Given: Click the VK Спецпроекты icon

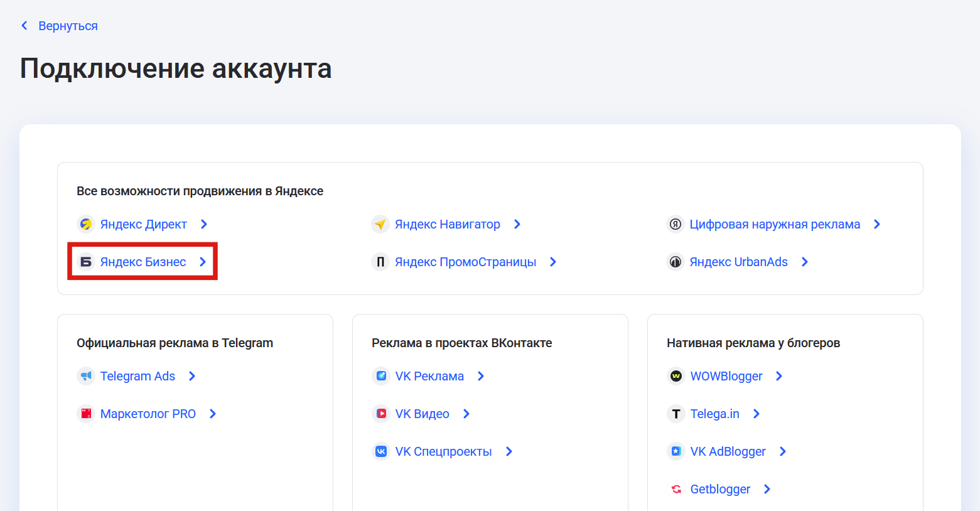Looking at the screenshot, I should (381, 451).
